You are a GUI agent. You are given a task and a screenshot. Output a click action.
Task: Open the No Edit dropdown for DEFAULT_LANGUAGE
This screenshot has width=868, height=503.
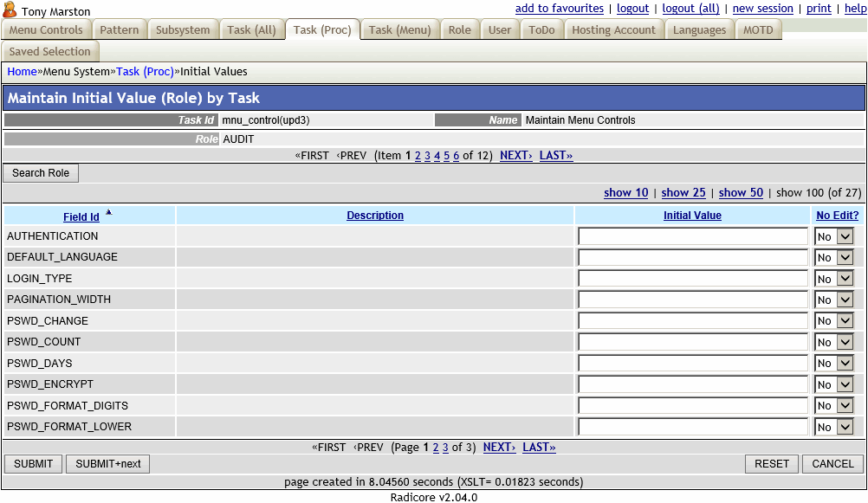[832, 257]
